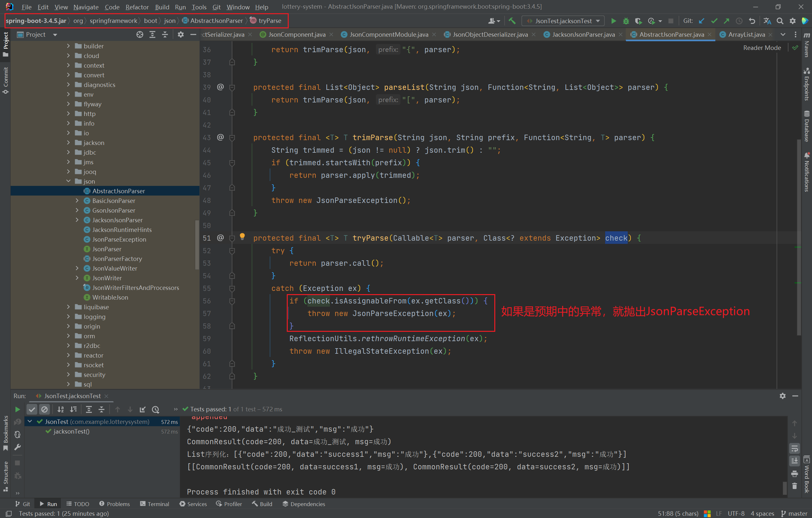The width and height of the screenshot is (812, 518).
Task: Select JsonParseException class in tree
Action: click(x=119, y=239)
